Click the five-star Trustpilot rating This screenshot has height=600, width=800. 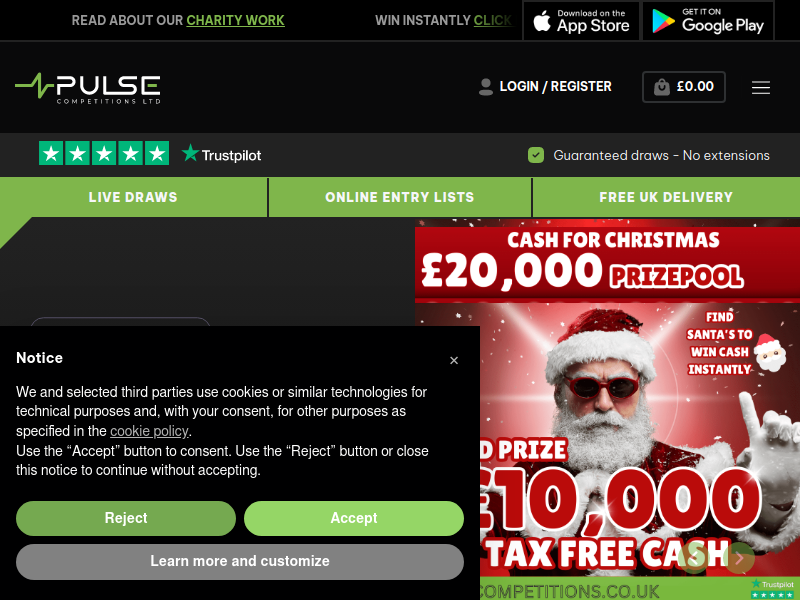point(104,154)
